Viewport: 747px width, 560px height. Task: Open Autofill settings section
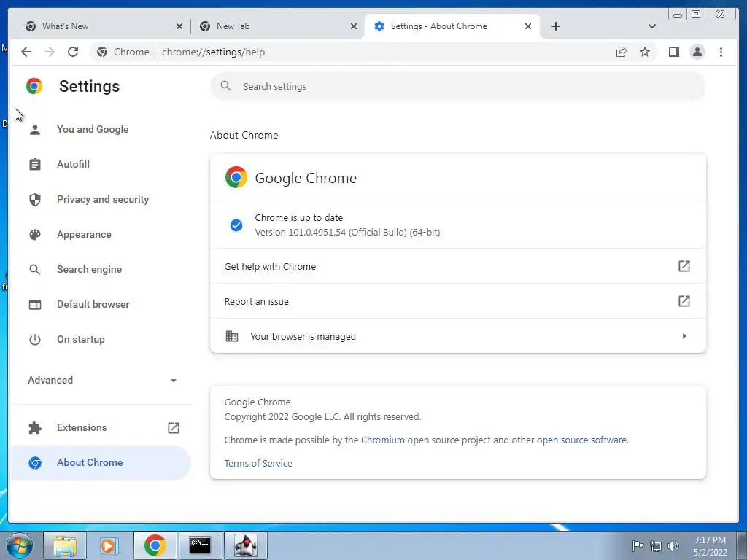pyautogui.click(x=101, y=164)
